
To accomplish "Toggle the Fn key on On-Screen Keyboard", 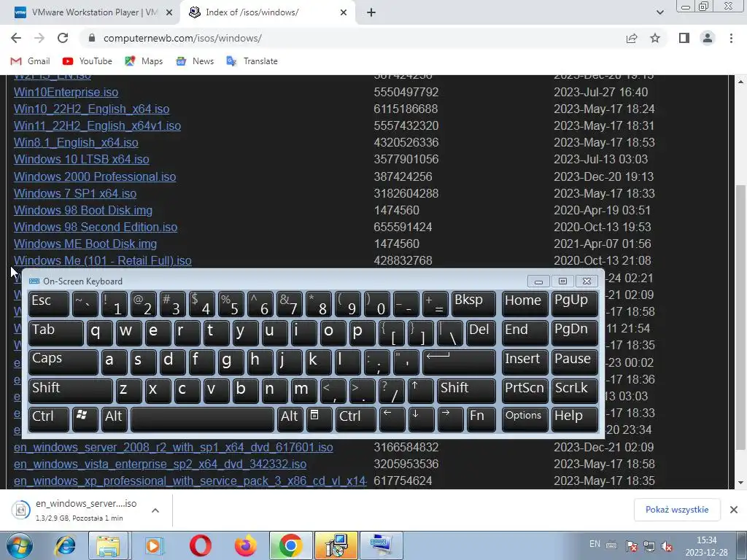I will tap(481, 419).
